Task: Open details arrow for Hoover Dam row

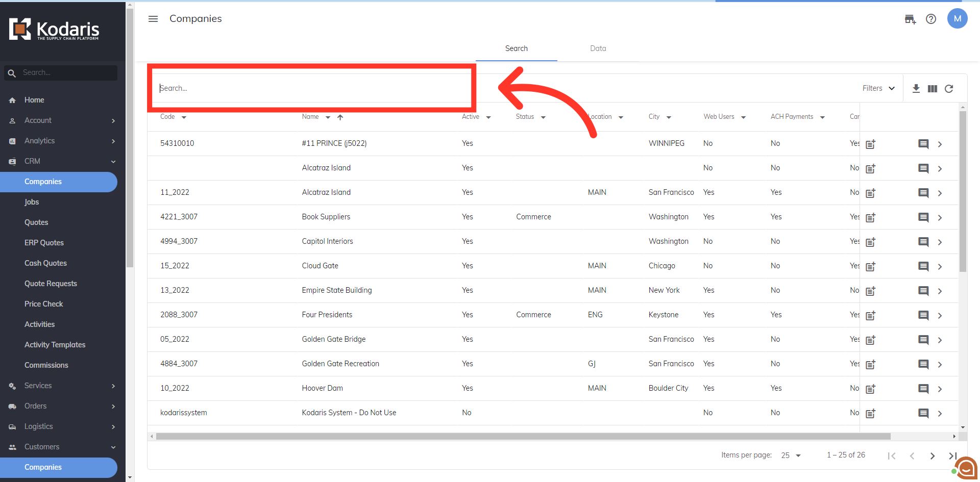Action: tap(940, 389)
